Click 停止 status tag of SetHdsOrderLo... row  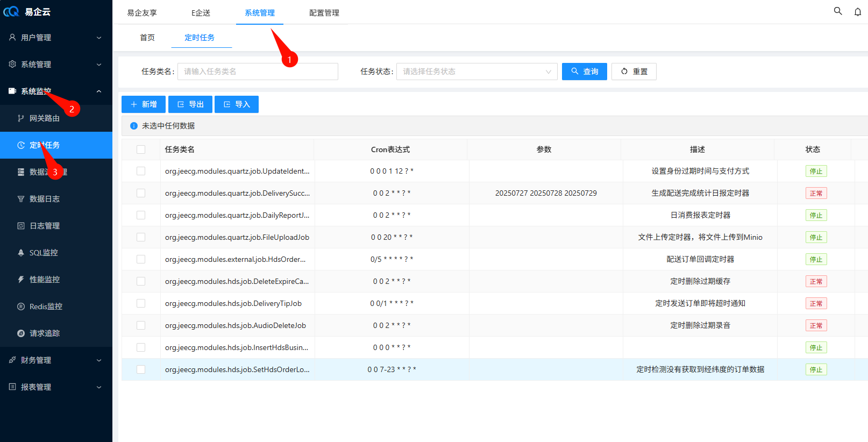816,369
